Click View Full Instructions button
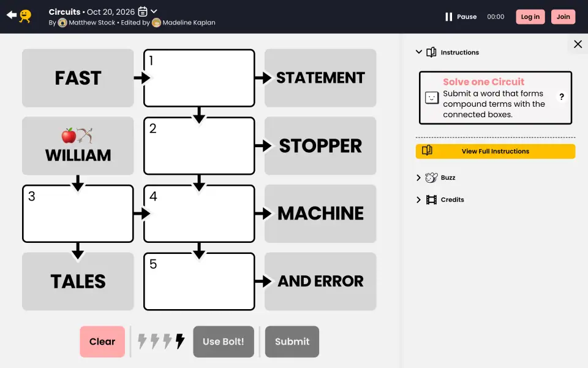 click(x=496, y=151)
